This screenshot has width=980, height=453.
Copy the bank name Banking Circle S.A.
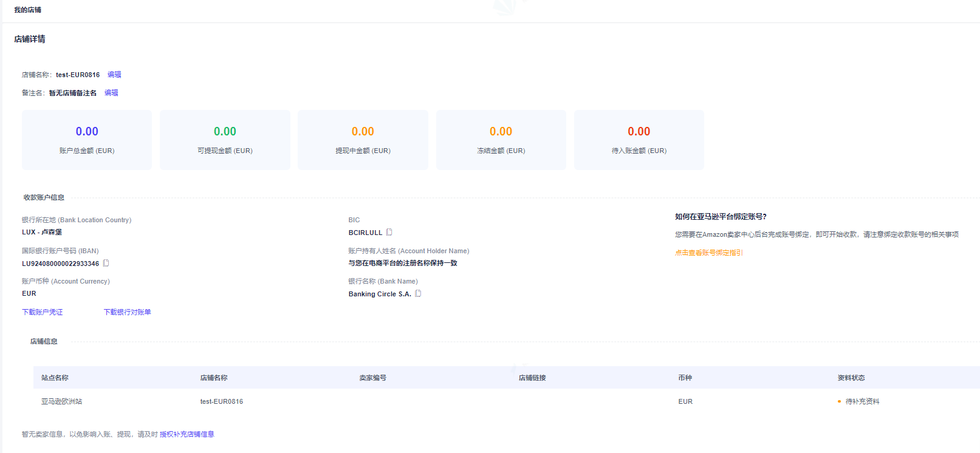tap(418, 293)
